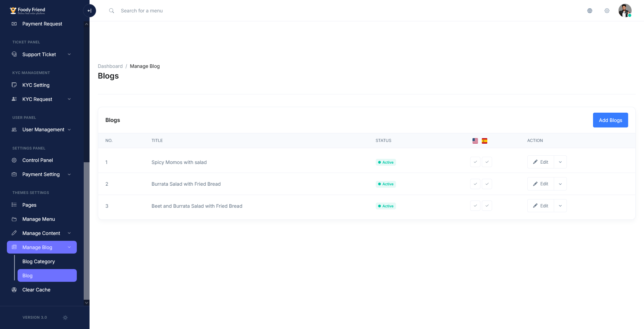Collapse the sidebar with the arrow button
This screenshot has width=644, height=329.
coord(90,11)
